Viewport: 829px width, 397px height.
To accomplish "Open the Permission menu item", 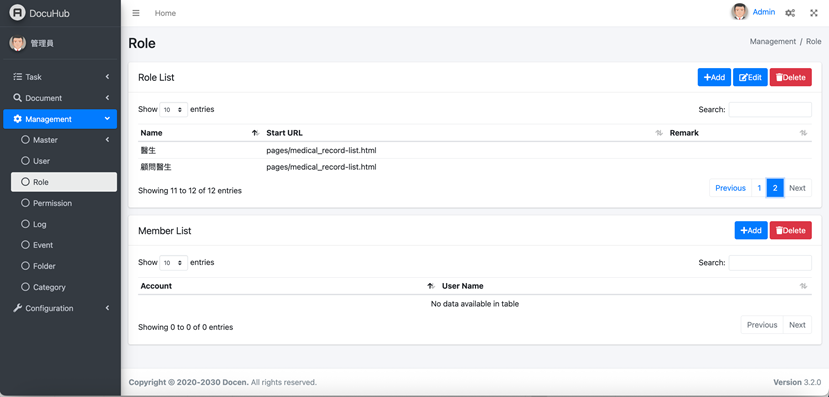I will 64,203.
